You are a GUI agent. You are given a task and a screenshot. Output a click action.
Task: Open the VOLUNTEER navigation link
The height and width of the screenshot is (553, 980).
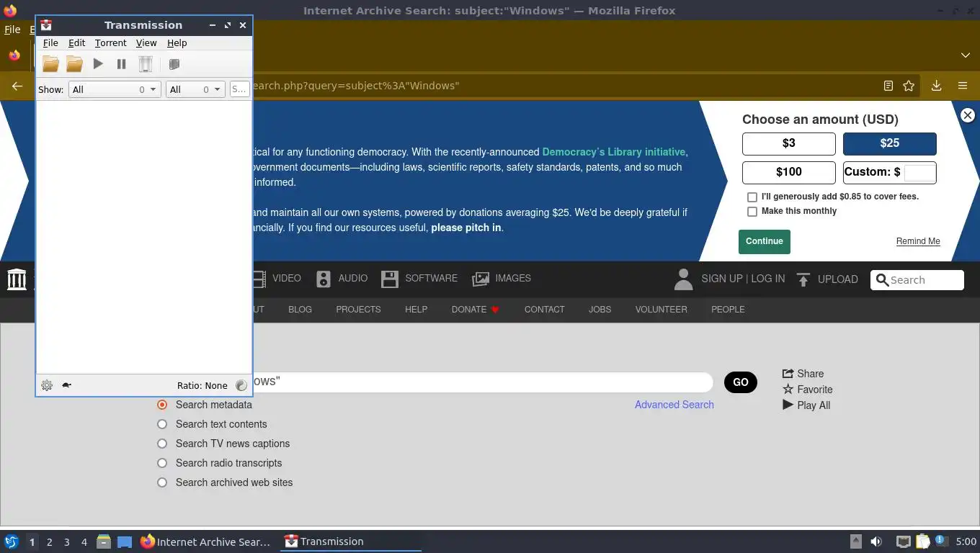tap(661, 310)
